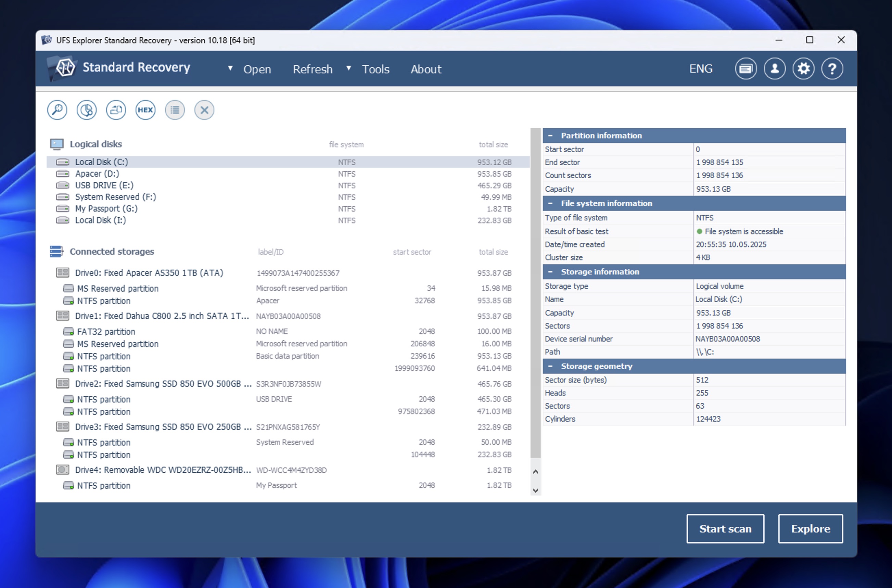
Task: Collapse the Storage geometry section
Action: 550,366
